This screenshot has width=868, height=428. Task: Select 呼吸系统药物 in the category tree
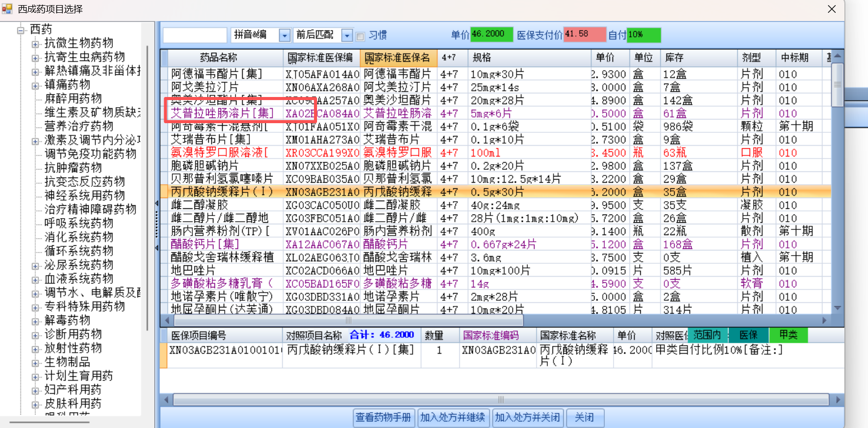click(x=78, y=223)
